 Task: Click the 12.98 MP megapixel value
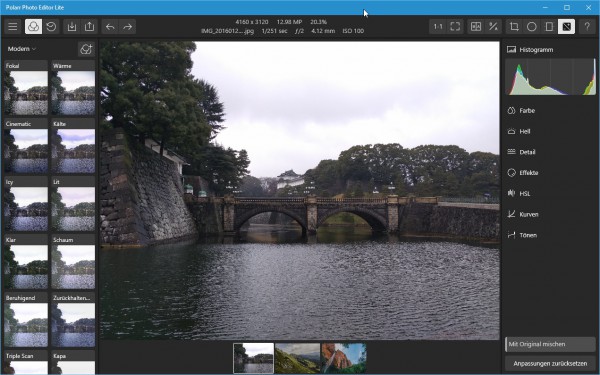tap(289, 22)
